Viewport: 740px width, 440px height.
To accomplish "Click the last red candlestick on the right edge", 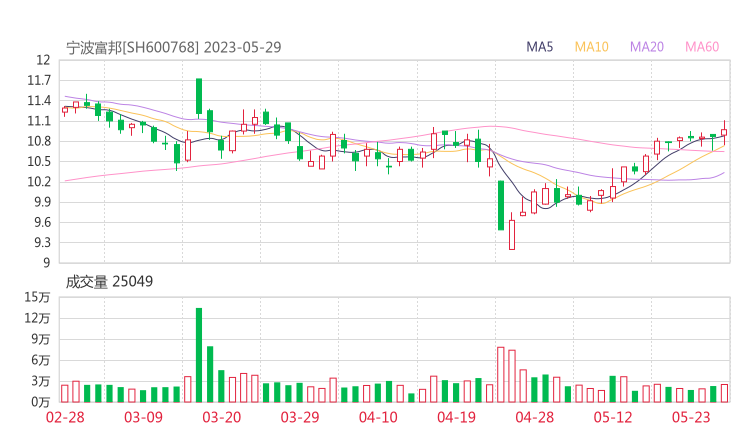I will [724, 133].
